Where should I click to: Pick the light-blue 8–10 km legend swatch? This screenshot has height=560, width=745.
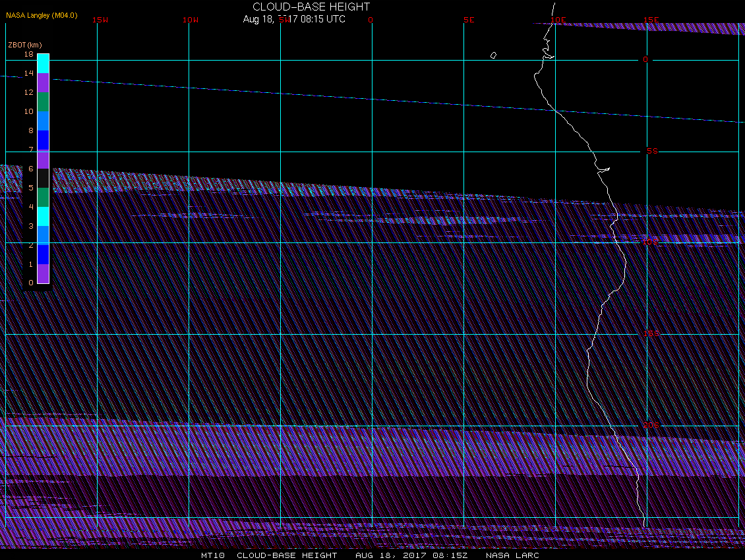coord(44,121)
